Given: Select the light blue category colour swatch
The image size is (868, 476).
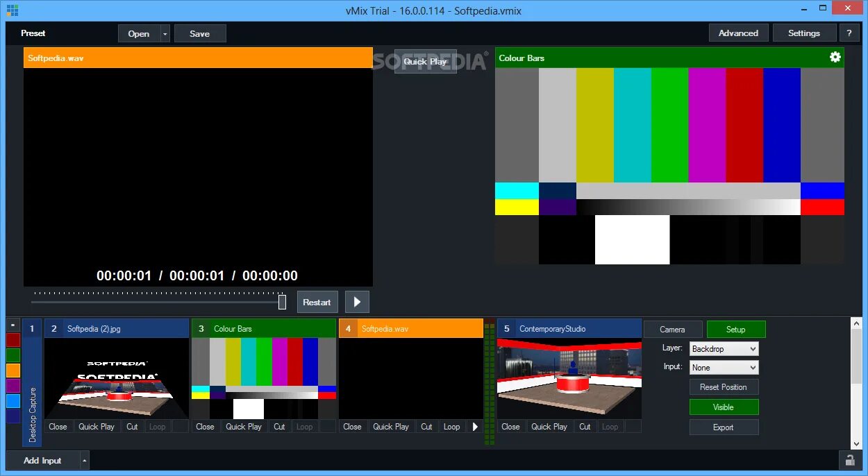Looking at the screenshot, I should click(x=13, y=401).
